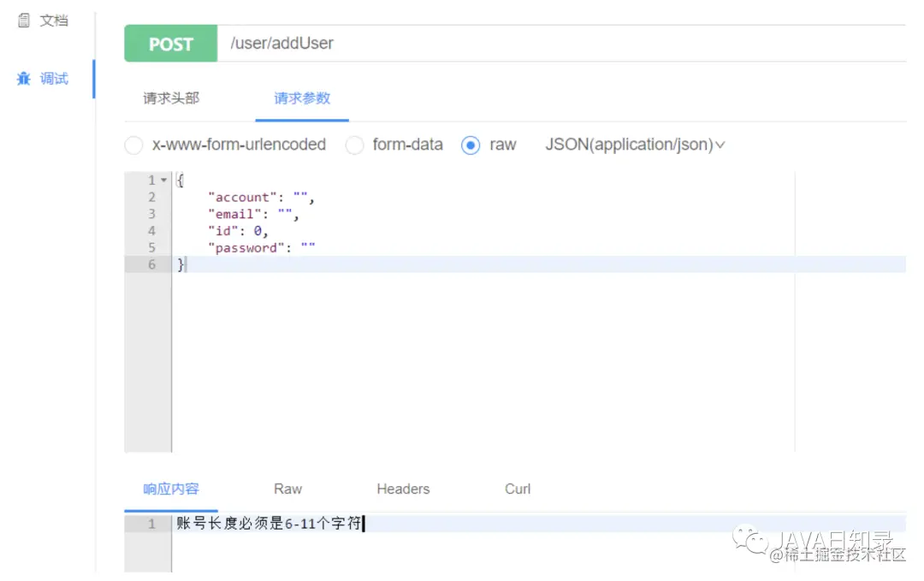Select the raw radio option

pos(471,145)
